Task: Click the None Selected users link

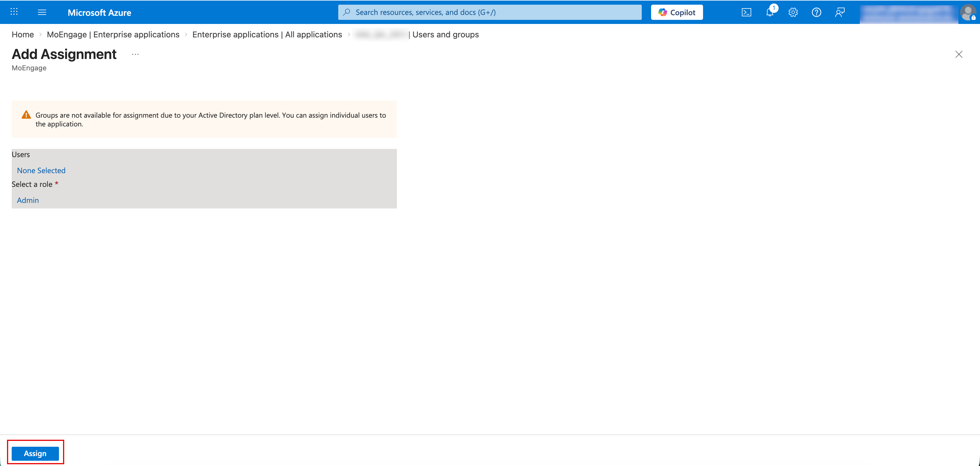Action: 41,171
